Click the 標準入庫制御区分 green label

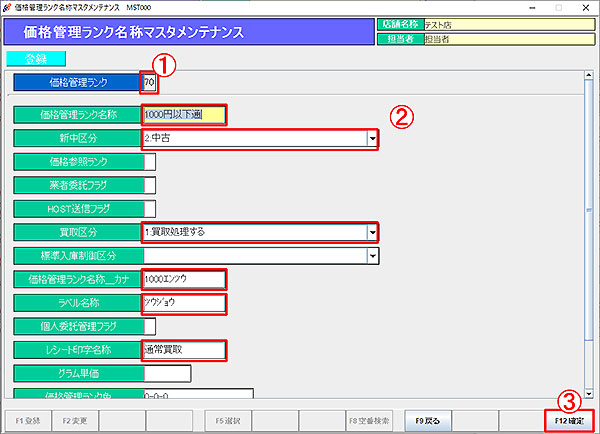79,256
